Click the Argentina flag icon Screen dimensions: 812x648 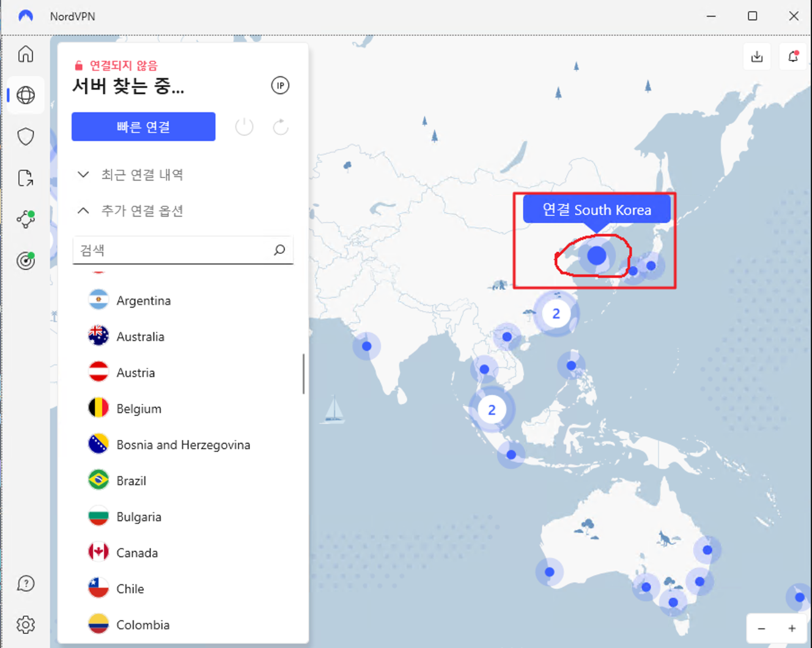coord(98,300)
